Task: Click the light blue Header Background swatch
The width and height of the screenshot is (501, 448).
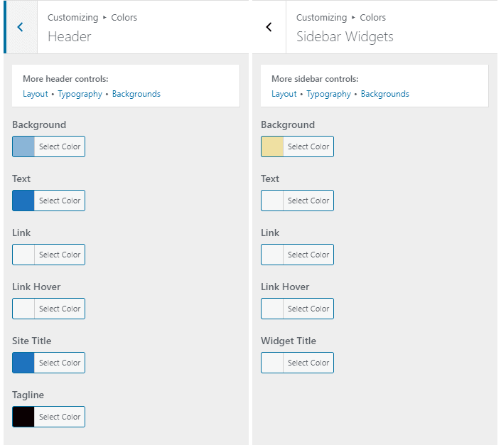Action: pyautogui.click(x=23, y=146)
